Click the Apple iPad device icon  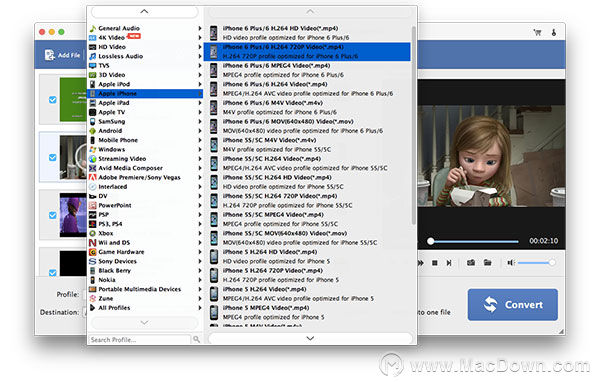(93, 103)
